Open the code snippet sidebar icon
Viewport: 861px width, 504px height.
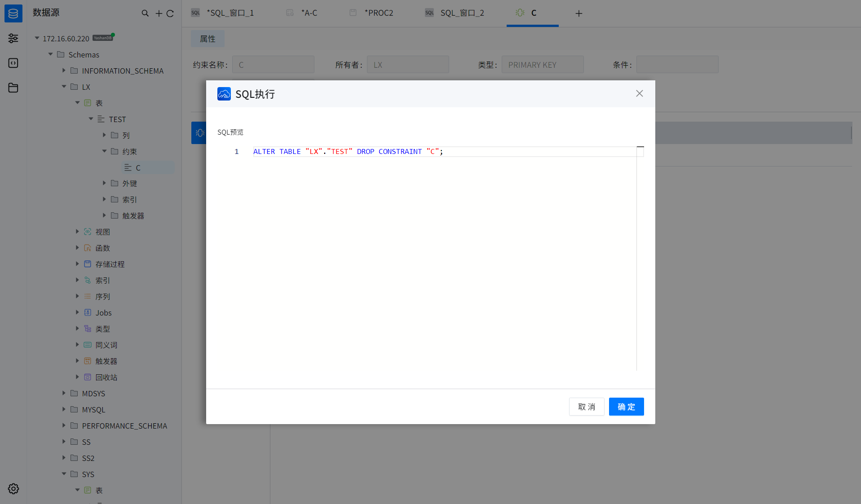[x=13, y=63]
